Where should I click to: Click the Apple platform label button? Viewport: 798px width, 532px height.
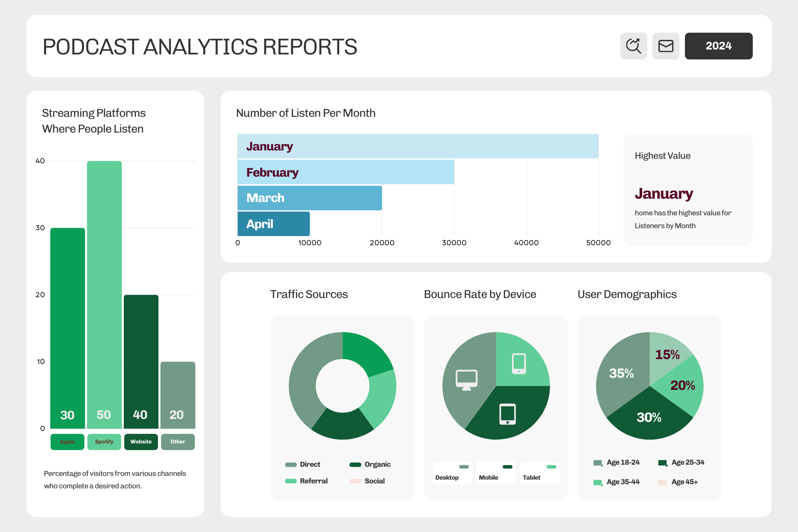click(67, 442)
